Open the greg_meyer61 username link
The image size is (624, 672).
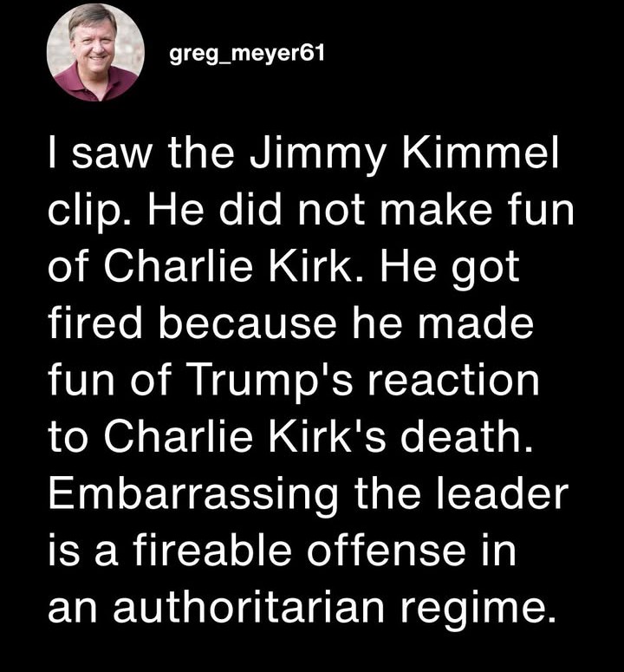tap(247, 55)
